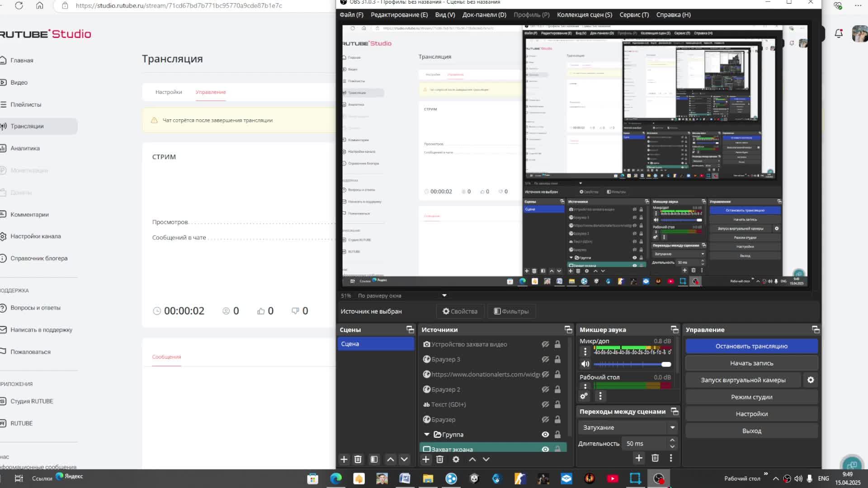
Task: Open scene filters icon in Scenes toolbar
Action: (374, 460)
